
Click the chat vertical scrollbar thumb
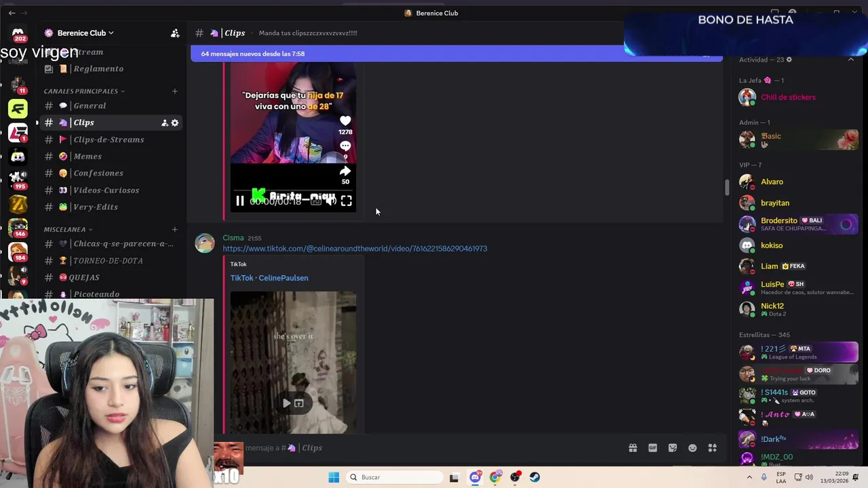(x=726, y=187)
